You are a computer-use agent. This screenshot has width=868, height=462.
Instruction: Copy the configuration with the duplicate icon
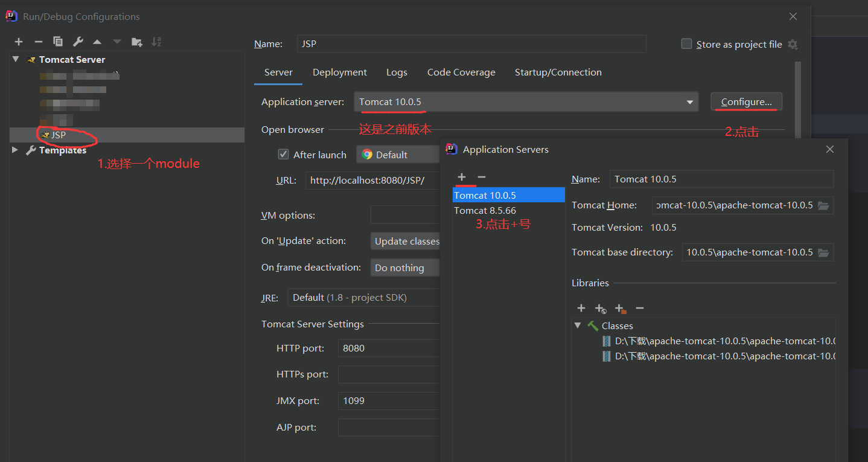(59, 42)
